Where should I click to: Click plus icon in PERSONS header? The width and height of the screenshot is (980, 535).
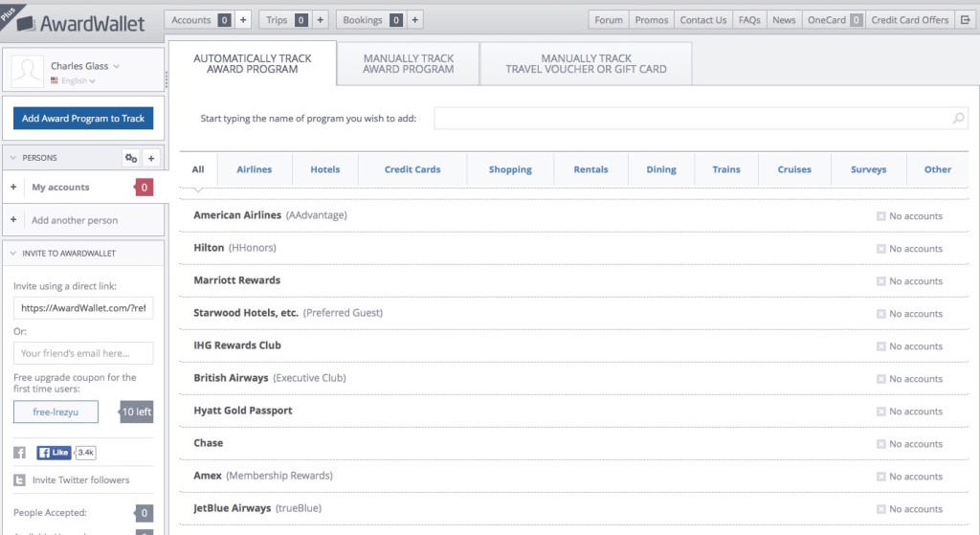point(151,158)
